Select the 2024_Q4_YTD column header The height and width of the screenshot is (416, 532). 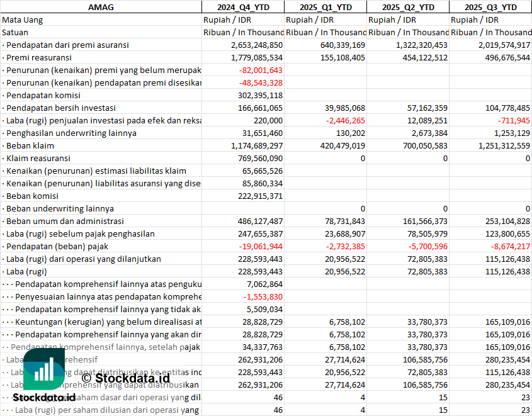[242, 7]
